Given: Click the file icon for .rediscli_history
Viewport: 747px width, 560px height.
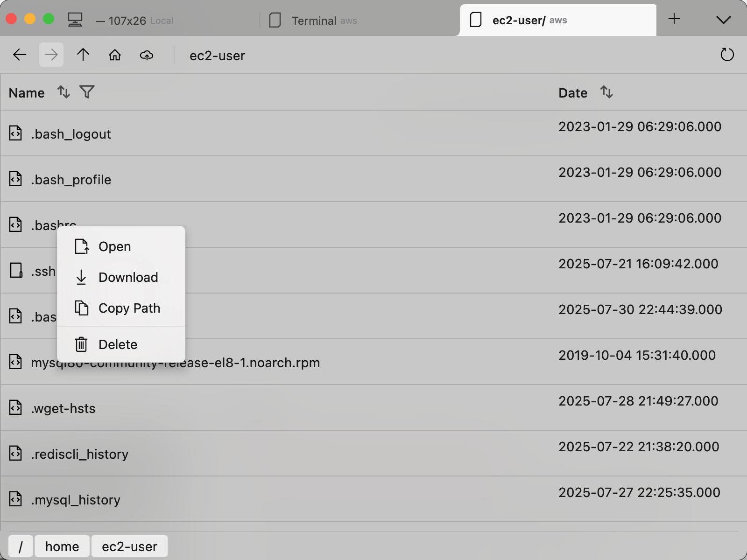Looking at the screenshot, I should 15,454.
